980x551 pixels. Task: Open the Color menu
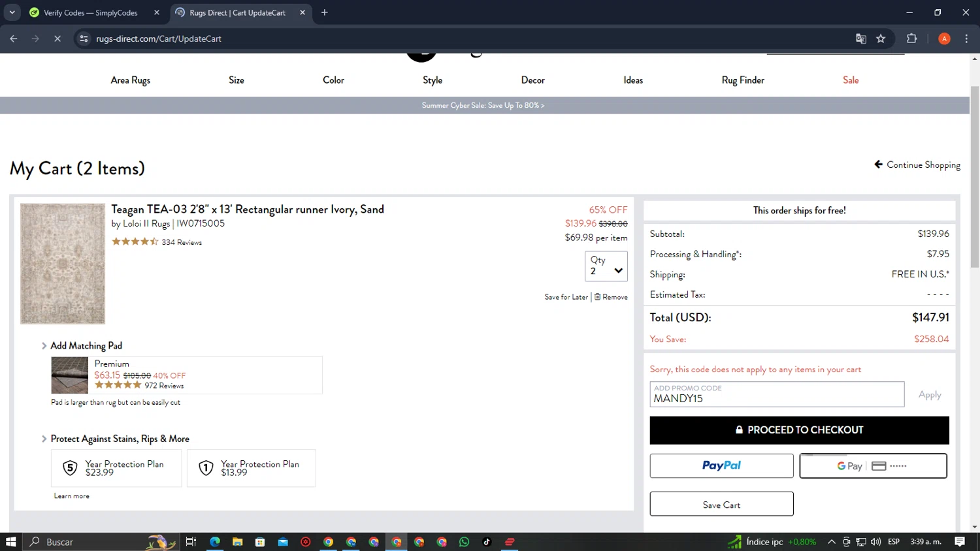[333, 80]
